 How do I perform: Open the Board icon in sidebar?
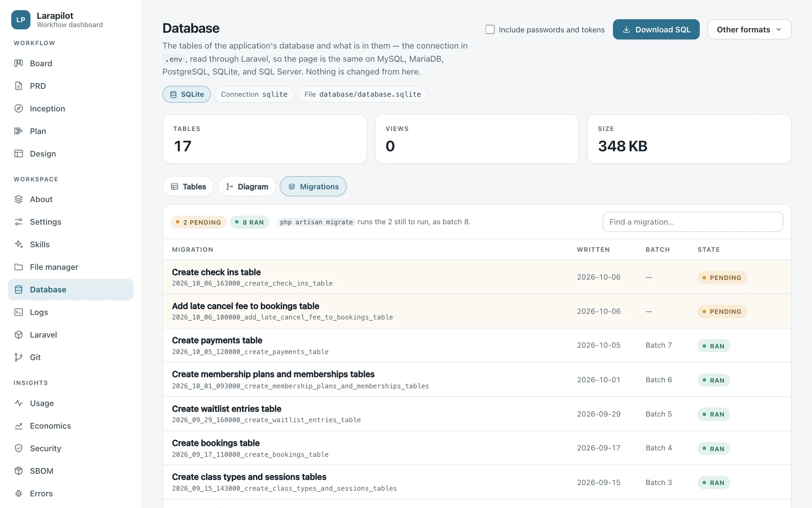click(18, 63)
